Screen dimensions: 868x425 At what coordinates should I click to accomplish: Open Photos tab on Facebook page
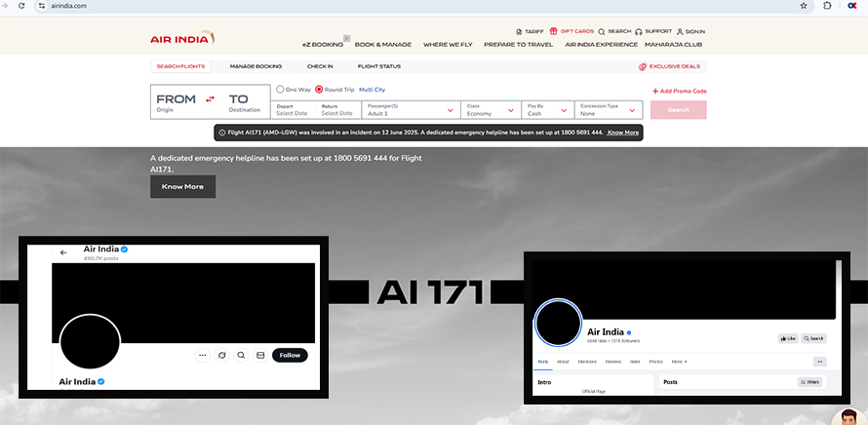click(656, 362)
